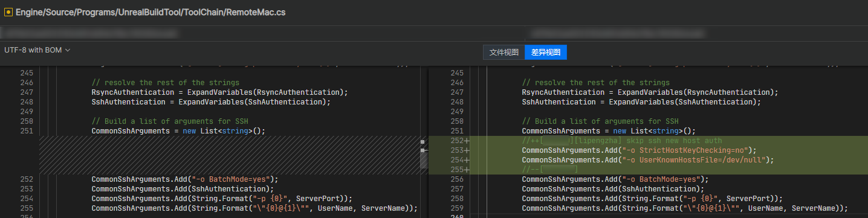
Task: Click the plus marker on added line 252
Action: 466,141
